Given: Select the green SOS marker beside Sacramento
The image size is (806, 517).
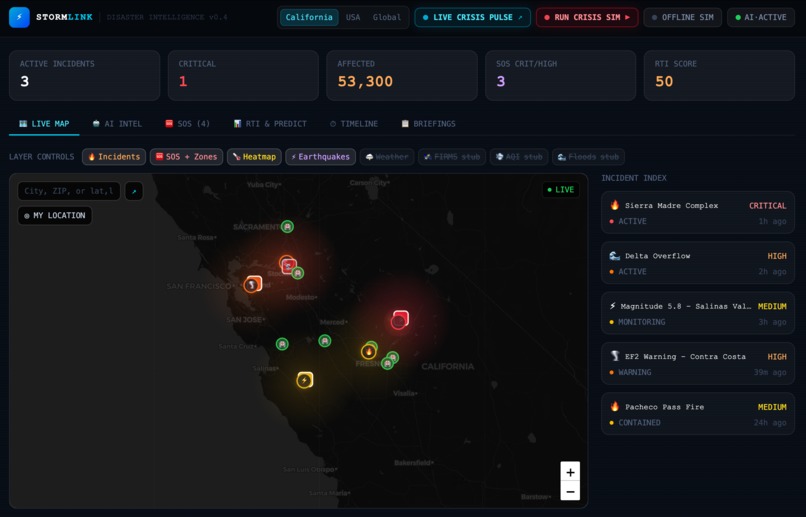Looking at the screenshot, I should [287, 227].
